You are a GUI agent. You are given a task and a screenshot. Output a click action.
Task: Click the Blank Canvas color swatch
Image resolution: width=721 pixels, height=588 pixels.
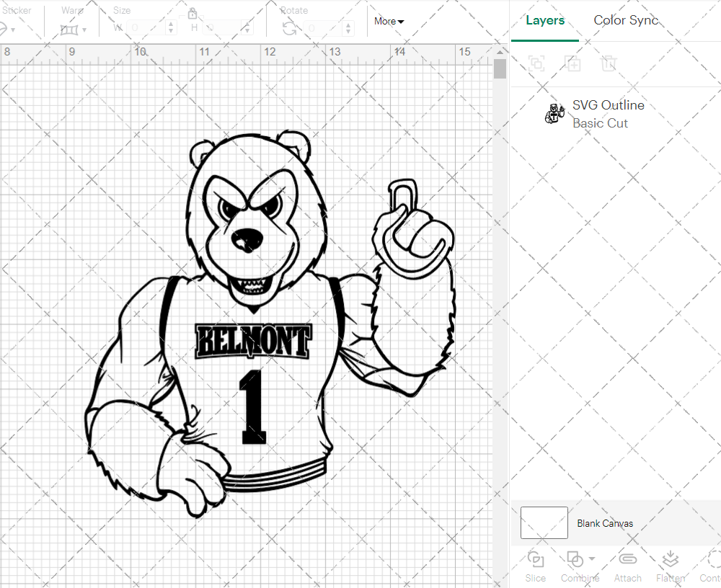click(x=544, y=523)
